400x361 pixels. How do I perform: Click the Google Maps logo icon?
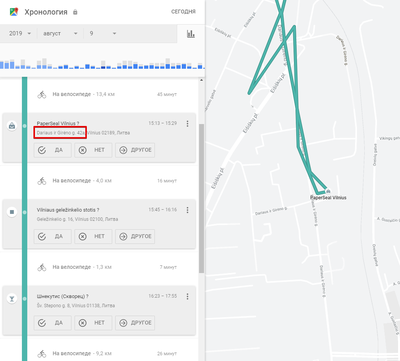click(14, 12)
